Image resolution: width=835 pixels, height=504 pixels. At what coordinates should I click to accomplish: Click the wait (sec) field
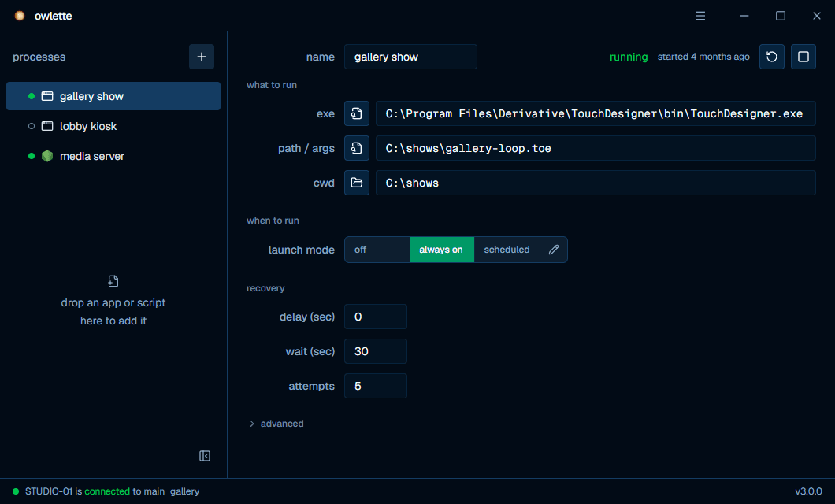376,351
